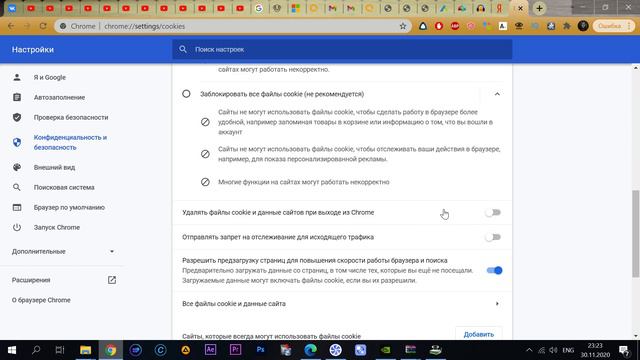Open the network icon in the system tray
640x360 pixels.
tap(541, 350)
